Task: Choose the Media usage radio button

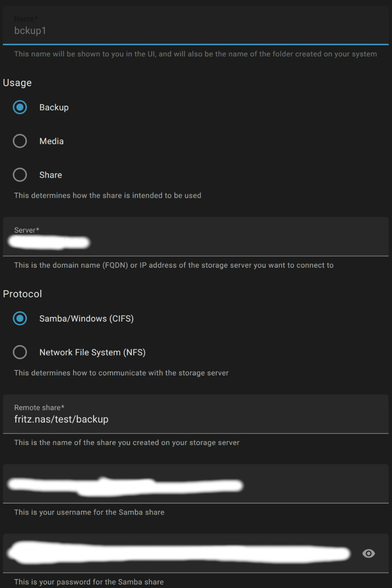Action: [20, 141]
